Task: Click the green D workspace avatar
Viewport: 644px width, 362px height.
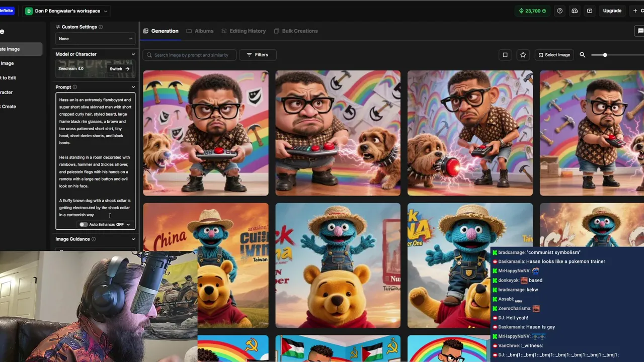Action: pyautogui.click(x=29, y=11)
